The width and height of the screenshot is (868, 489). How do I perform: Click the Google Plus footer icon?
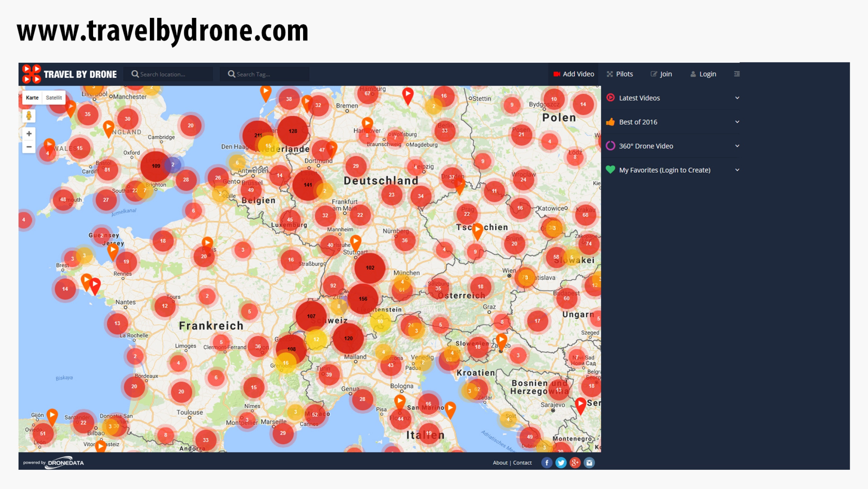pos(575,463)
